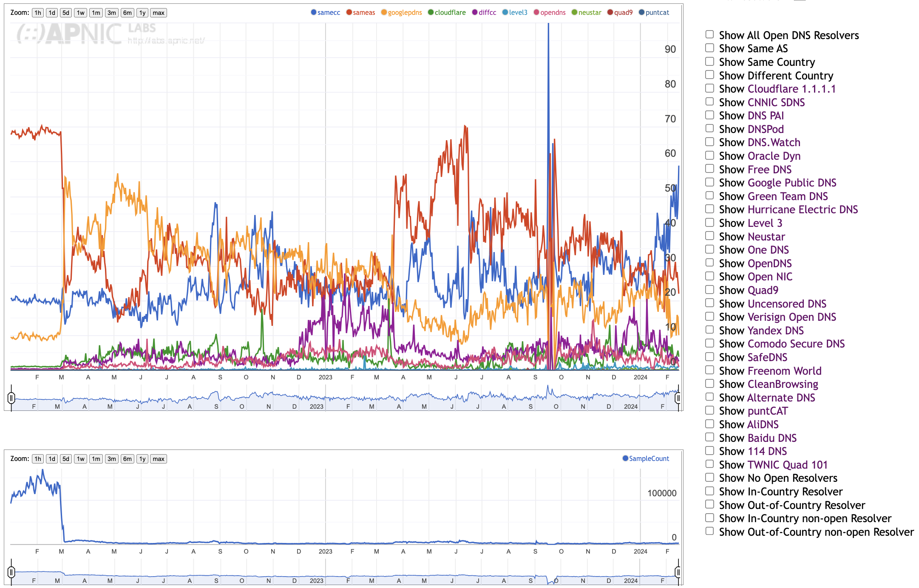Set SampleCount chart zoom to 6m

(128, 459)
